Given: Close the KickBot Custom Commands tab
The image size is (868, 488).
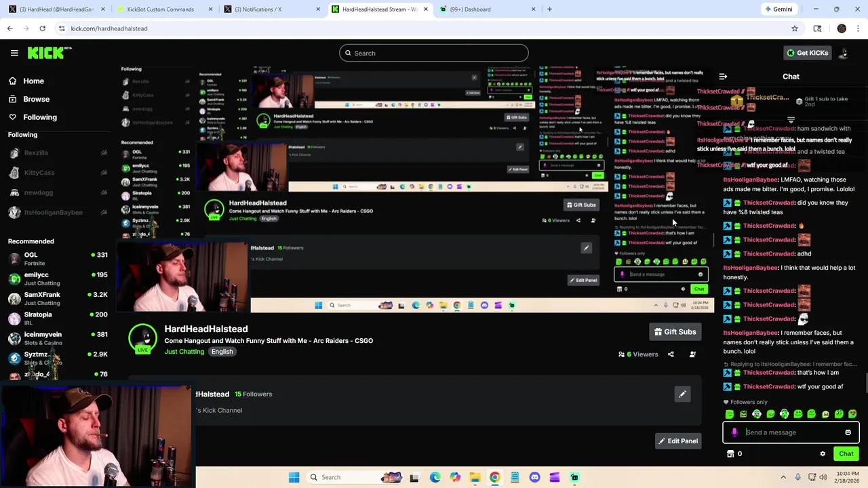Looking at the screenshot, I should tap(210, 9).
